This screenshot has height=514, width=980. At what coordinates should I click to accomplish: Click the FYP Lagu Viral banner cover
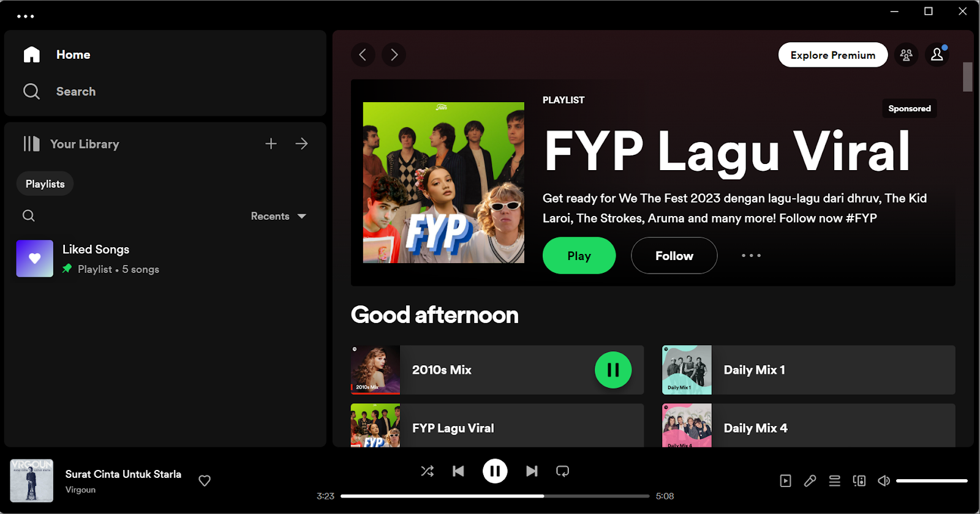(x=443, y=182)
